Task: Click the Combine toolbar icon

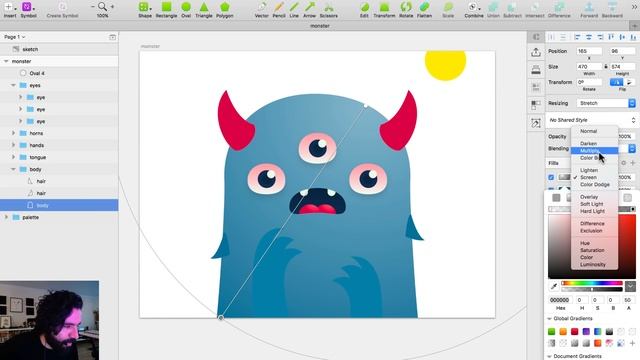Action: [473, 10]
